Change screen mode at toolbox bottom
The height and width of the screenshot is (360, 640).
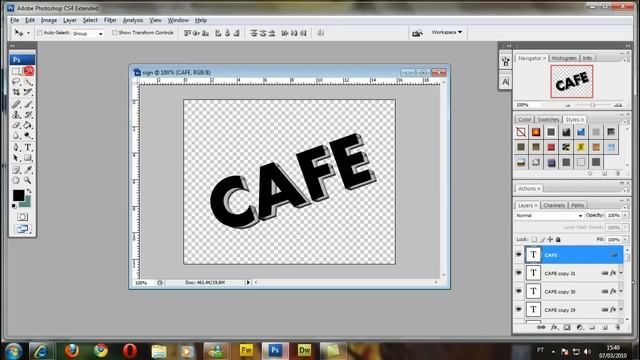pyautogui.click(x=22, y=229)
